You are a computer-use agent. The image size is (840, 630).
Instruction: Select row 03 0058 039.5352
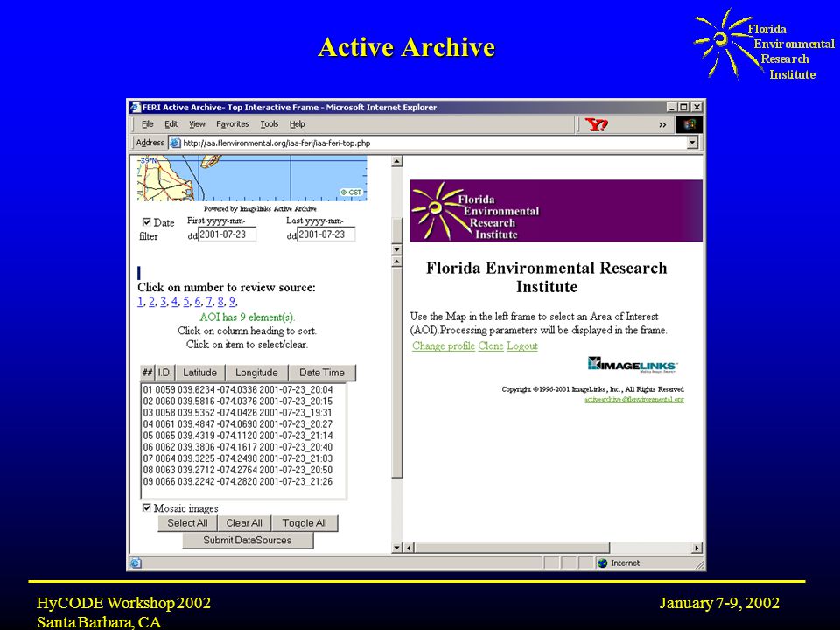point(238,413)
